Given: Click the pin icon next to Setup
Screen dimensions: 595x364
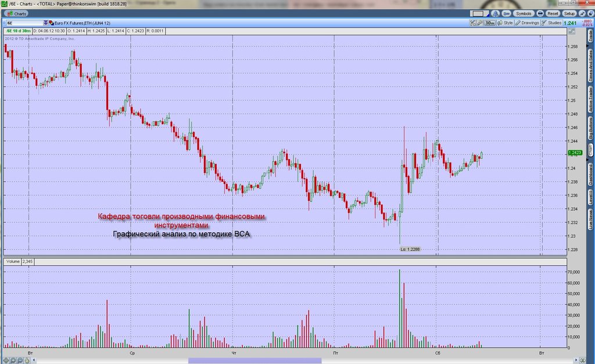Looking at the screenshot, I should click(x=582, y=14).
